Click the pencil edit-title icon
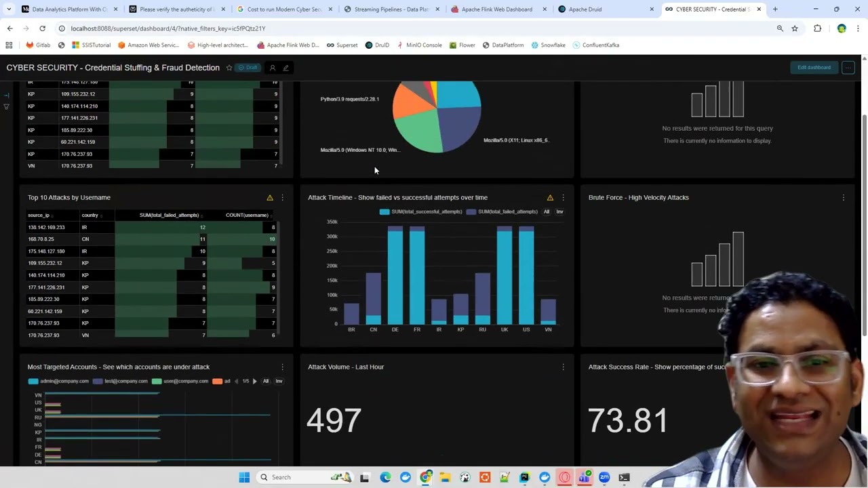The image size is (868, 488). point(285,68)
